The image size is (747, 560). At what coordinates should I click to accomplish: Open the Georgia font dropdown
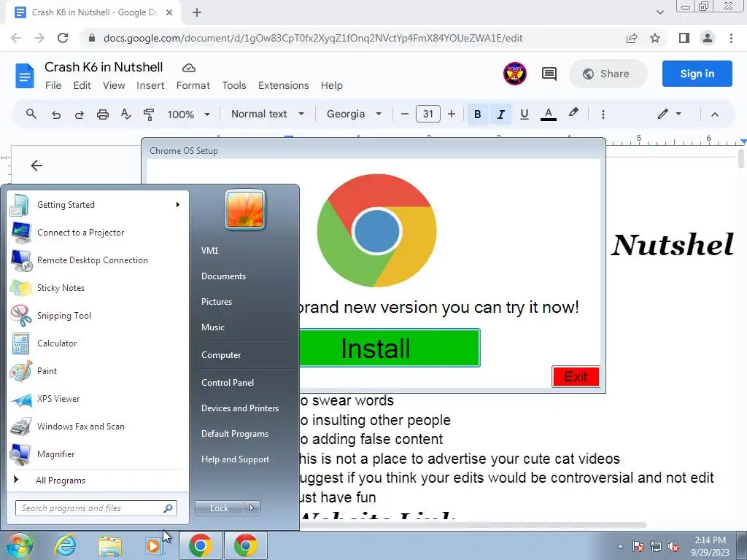point(354,114)
